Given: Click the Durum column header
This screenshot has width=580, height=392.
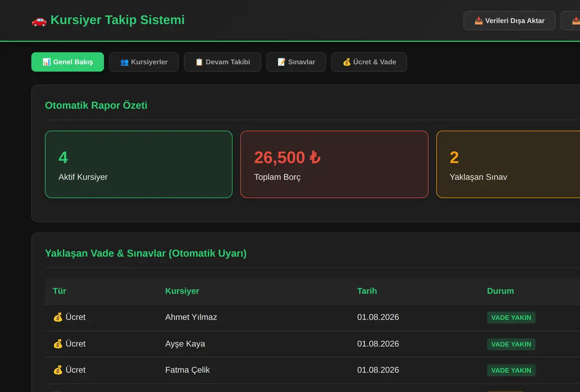Looking at the screenshot, I should 500,291.
